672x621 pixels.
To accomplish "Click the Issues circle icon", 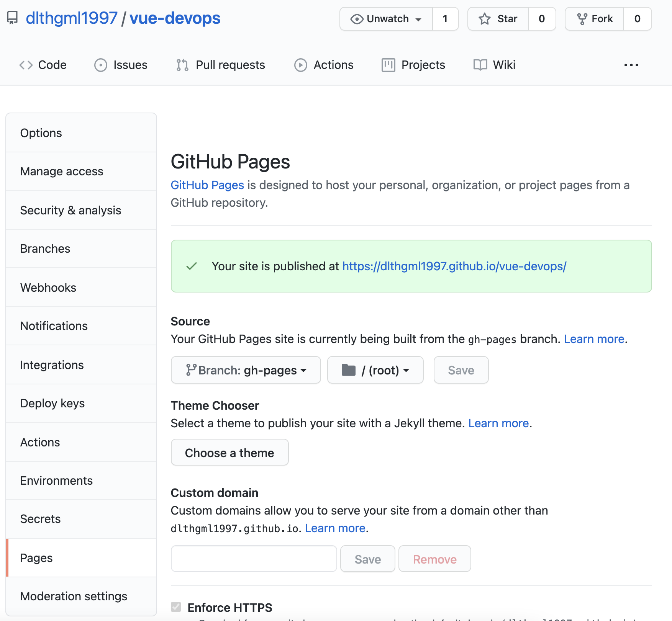I will [101, 65].
